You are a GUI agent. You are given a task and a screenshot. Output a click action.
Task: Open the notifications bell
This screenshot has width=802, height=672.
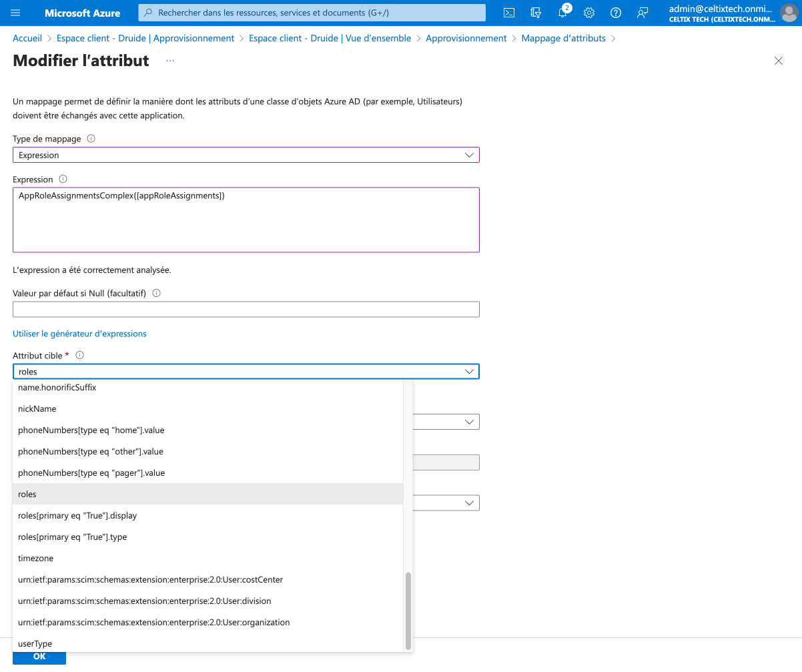(x=562, y=13)
